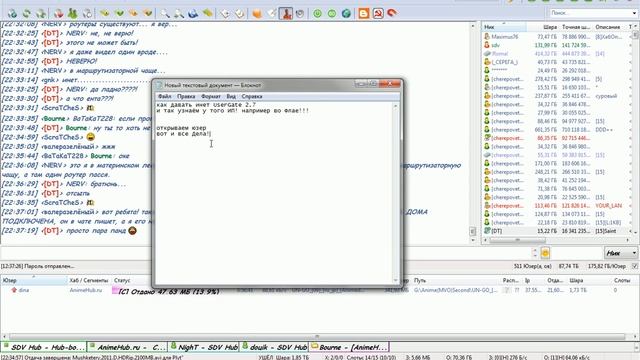Sort transfers by the Юзер column header

click(34, 280)
